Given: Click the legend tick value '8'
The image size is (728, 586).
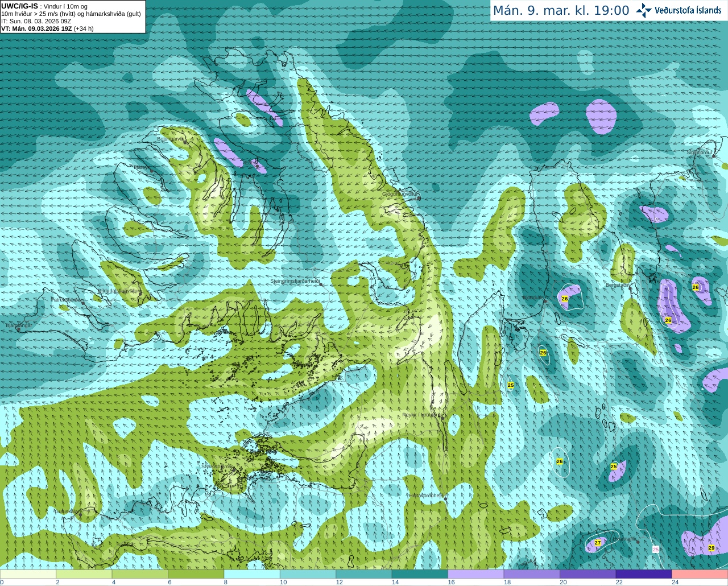Looking at the screenshot, I should [226, 582].
